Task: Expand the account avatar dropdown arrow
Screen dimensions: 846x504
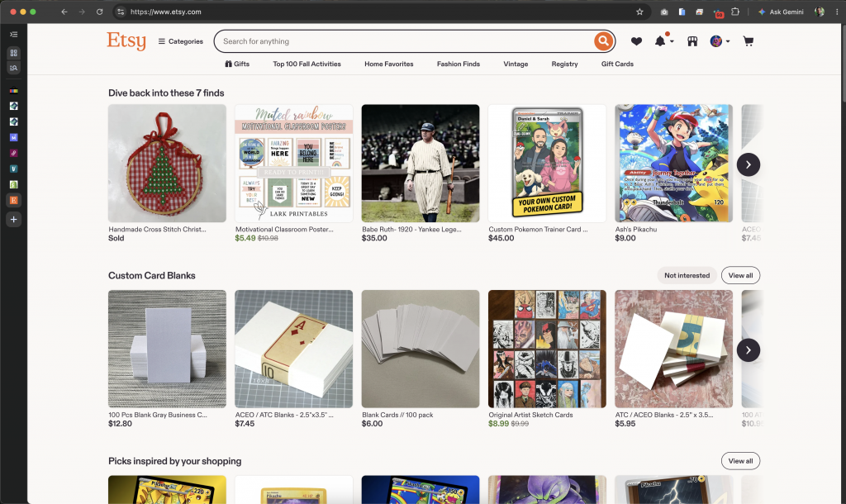Action: tap(728, 41)
